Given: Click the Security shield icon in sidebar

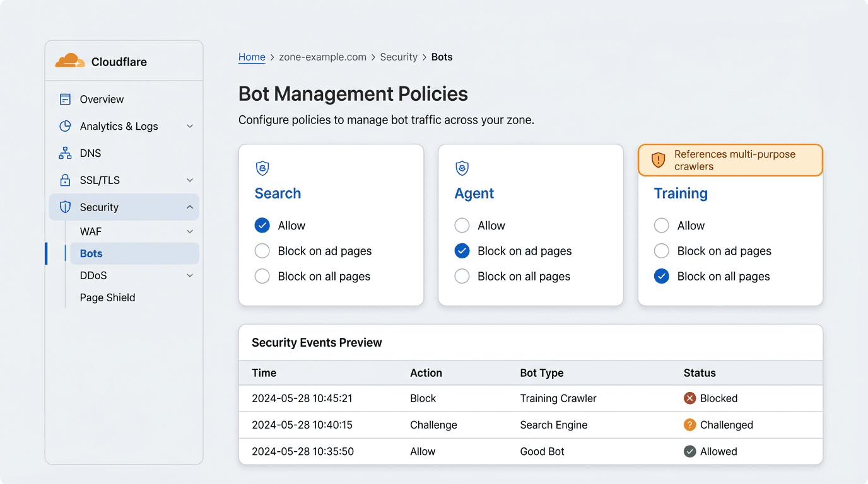Looking at the screenshot, I should point(65,207).
